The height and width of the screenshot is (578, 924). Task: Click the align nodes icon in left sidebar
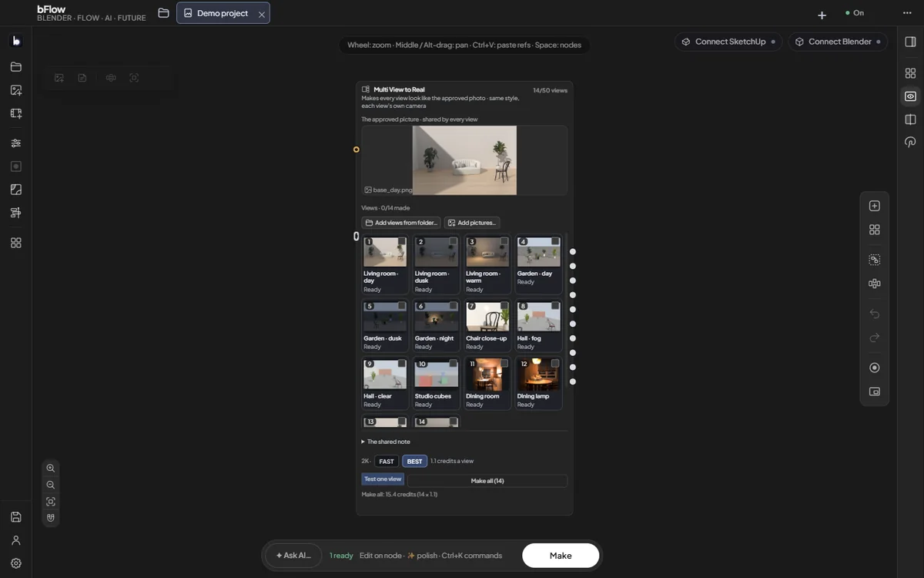point(15,213)
